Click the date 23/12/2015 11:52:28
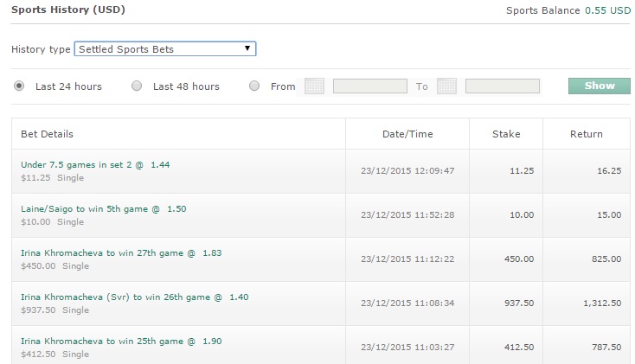 [x=407, y=215]
